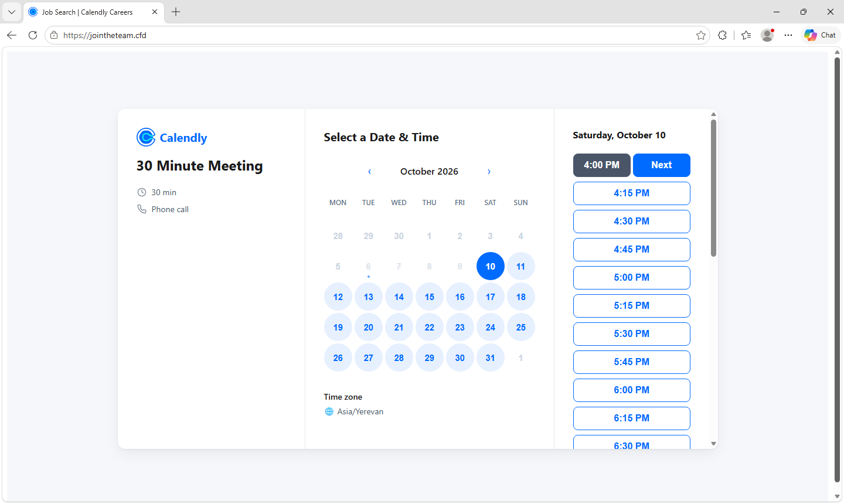Open Settings and more menu

tap(788, 35)
